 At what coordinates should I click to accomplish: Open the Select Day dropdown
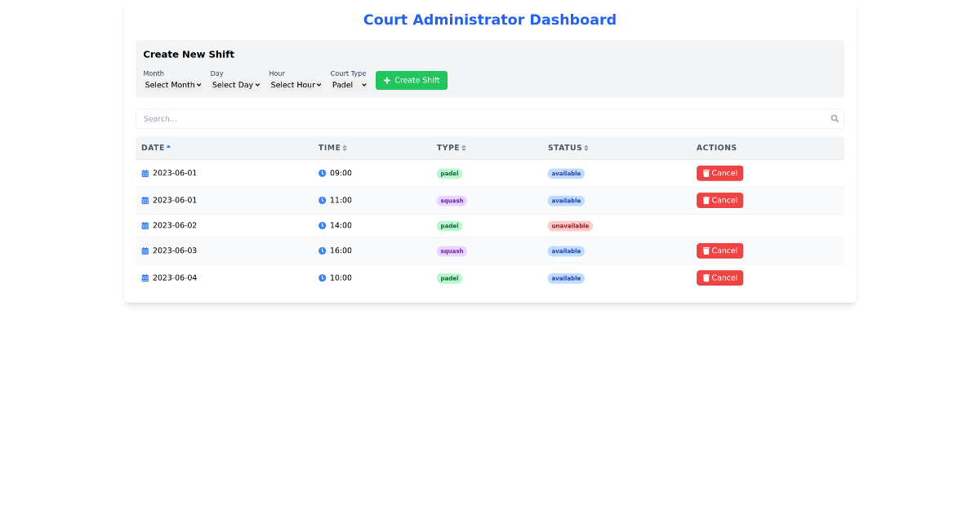point(235,84)
